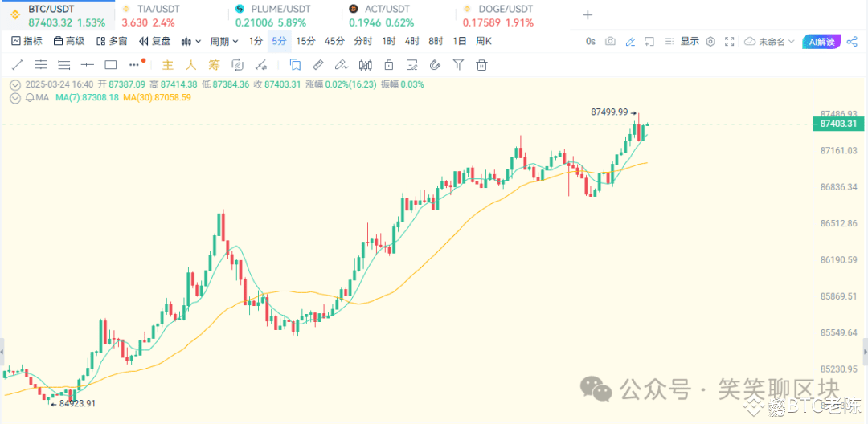This screenshot has width=868, height=424.
Task: Click the looped layers icon after 筹
Action: [237, 65]
